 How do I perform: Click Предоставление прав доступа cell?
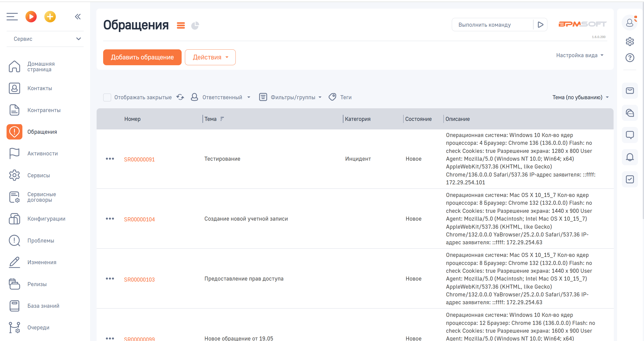tap(244, 279)
